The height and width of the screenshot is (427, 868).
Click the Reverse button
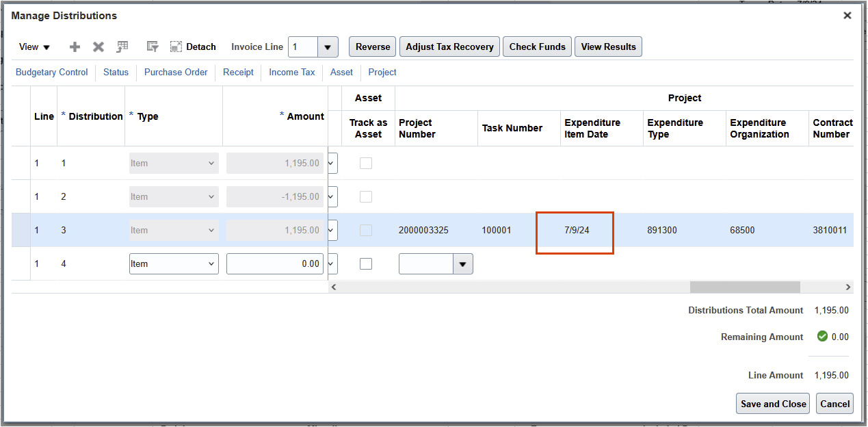click(x=372, y=47)
